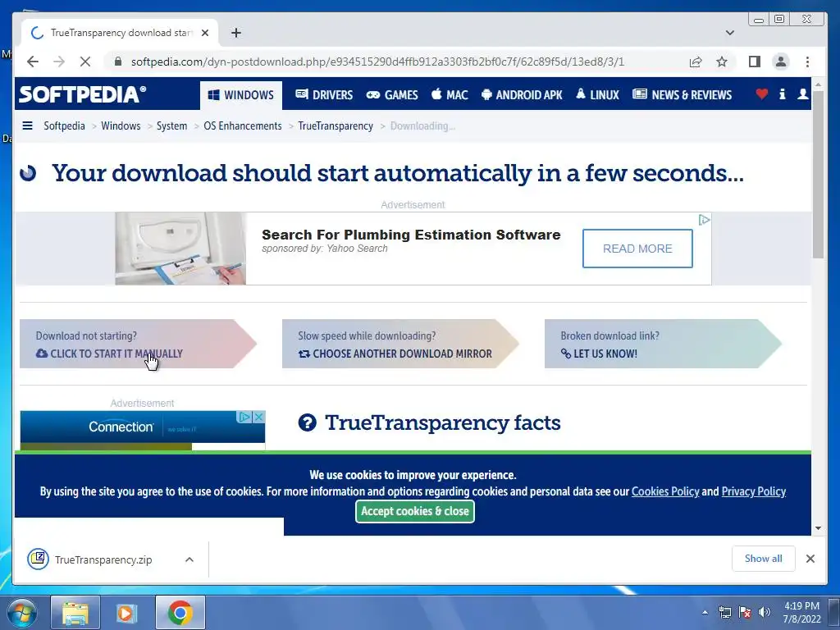Click the network tray icon
Image resolution: width=840 pixels, height=630 pixels.
(725, 612)
